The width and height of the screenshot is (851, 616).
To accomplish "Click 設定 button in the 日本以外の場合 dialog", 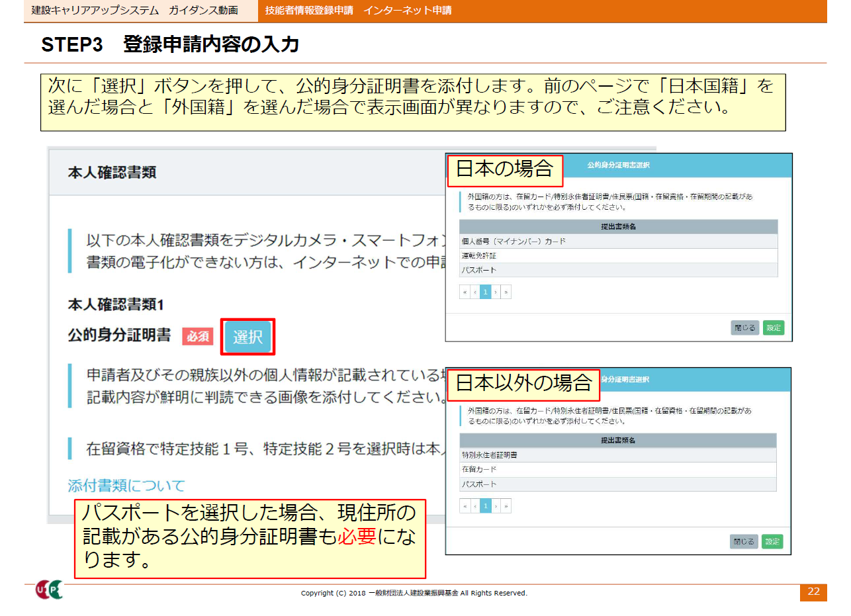I will click(772, 541).
